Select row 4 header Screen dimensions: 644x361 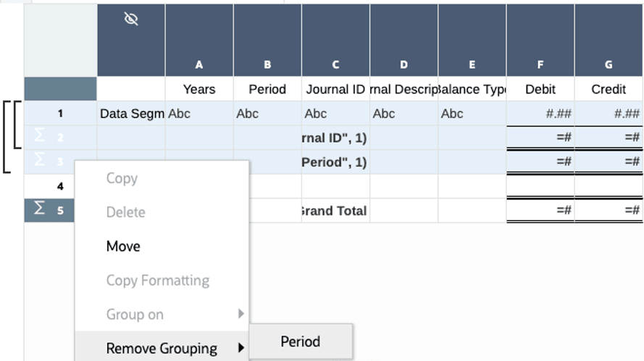tap(60, 186)
